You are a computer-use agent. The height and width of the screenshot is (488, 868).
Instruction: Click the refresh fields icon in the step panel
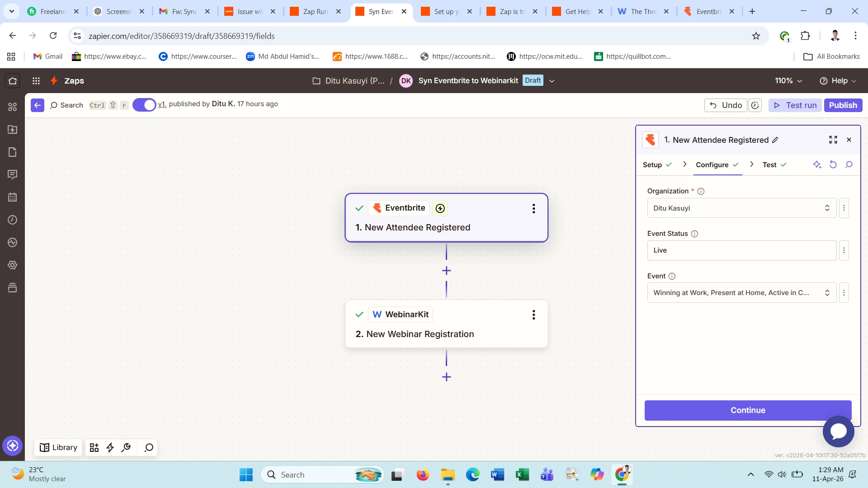tap(833, 164)
